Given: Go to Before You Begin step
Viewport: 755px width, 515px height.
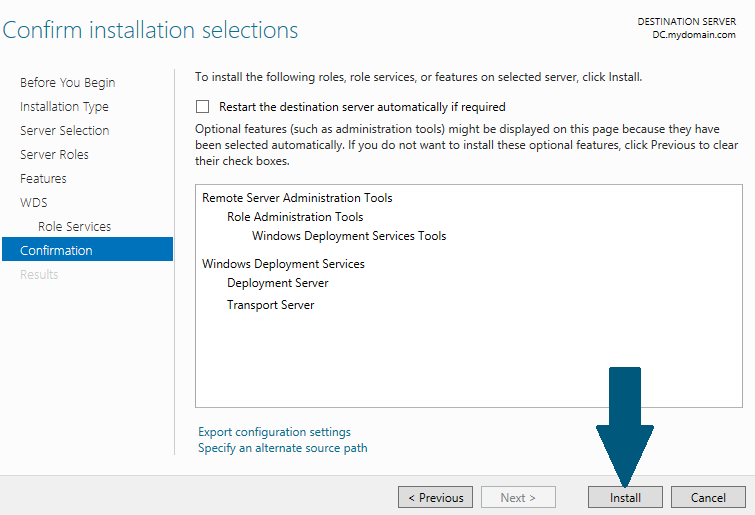Looking at the screenshot, I should (x=67, y=82).
